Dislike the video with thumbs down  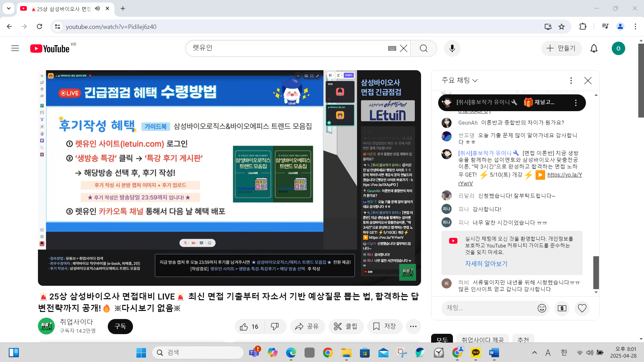pos(275,326)
